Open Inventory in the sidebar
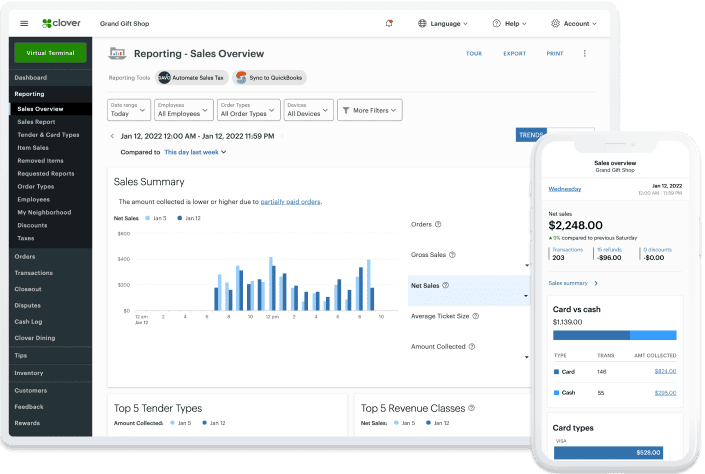 tap(50, 373)
